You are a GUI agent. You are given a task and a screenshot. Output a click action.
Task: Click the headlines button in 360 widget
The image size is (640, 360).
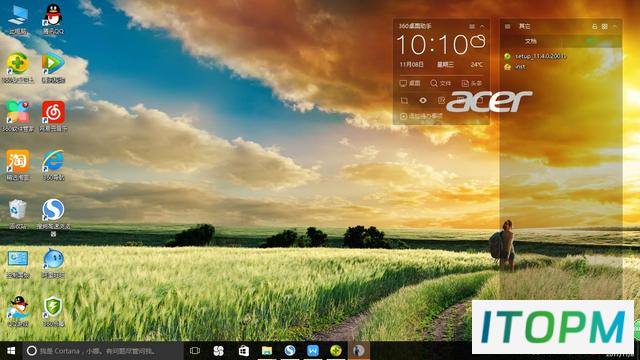(x=471, y=83)
